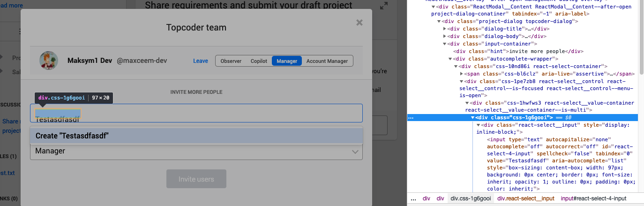This screenshot has height=206, width=644.
Task: Click the ellipsis beside selected DOM node
Action: click(x=411, y=118)
